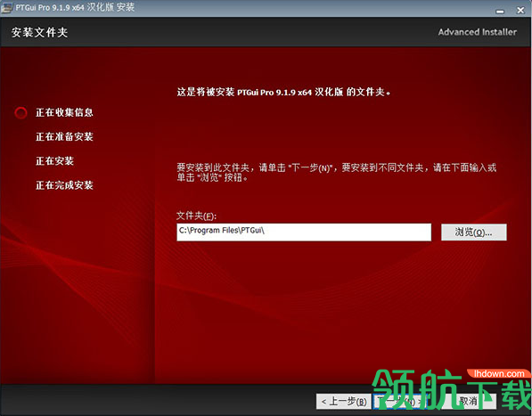Viewport: 532px width, 416px height.
Task: Click the instruction text about 下一步(N)
Action: pos(337,172)
